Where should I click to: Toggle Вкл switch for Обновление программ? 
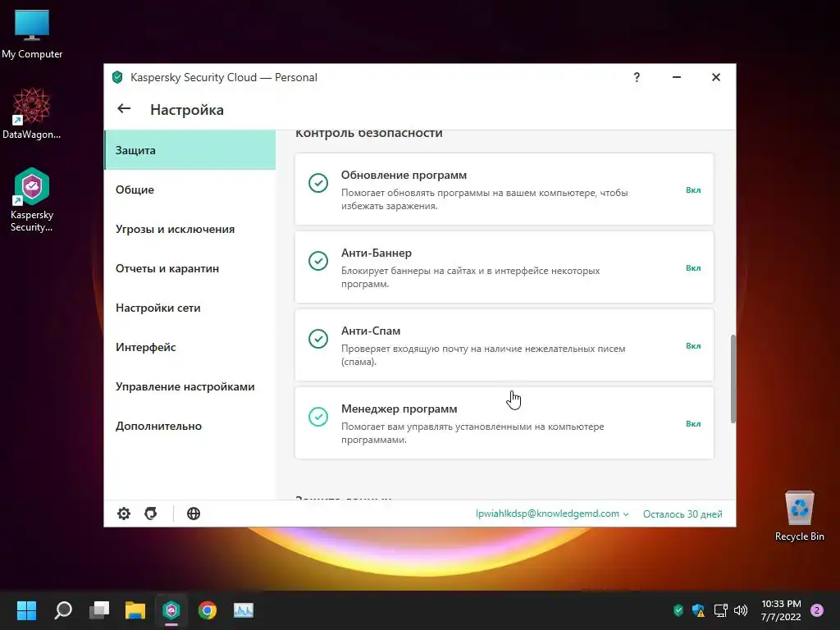[x=692, y=189]
